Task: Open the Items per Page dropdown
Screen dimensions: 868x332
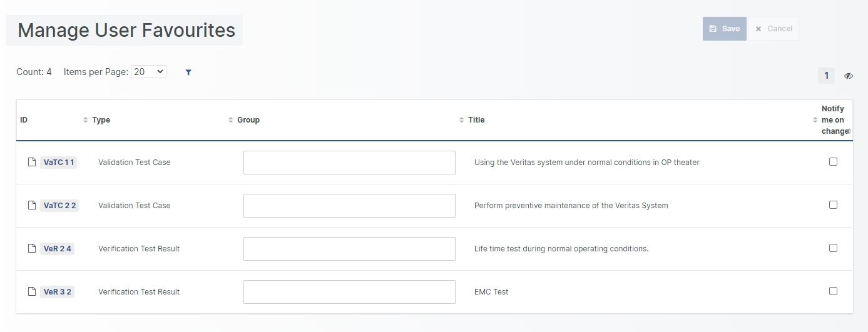Action: (148, 72)
